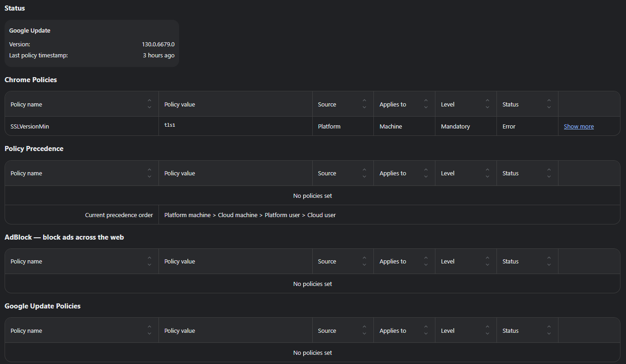Select the SSLVersionMin policy name cell
This screenshot has height=364, width=626.
click(30, 126)
